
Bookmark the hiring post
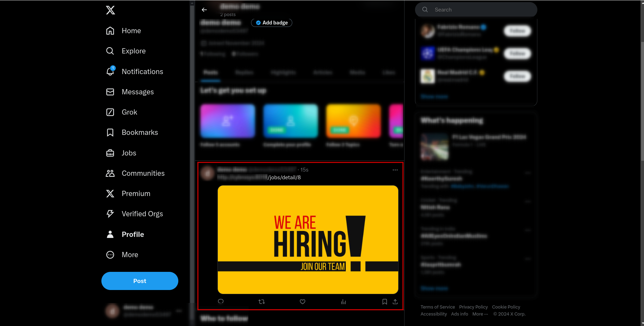pyautogui.click(x=385, y=302)
